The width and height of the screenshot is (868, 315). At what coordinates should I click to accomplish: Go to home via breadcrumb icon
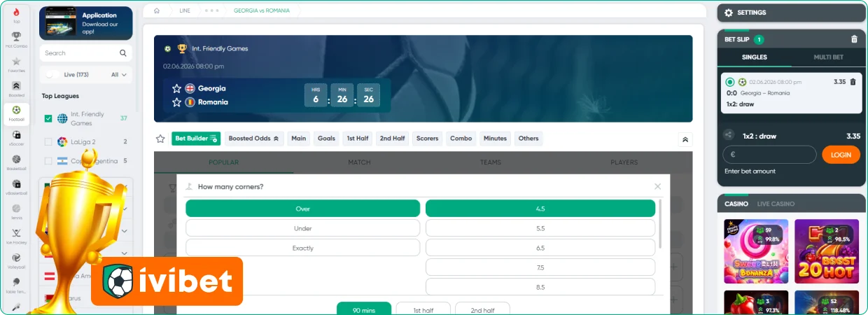(x=157, y=11)
